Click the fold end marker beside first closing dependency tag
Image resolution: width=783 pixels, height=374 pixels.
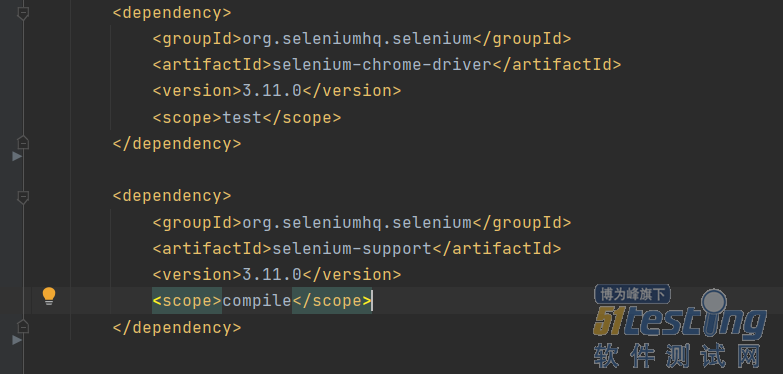pyautogui.click(x=22, y=143)
